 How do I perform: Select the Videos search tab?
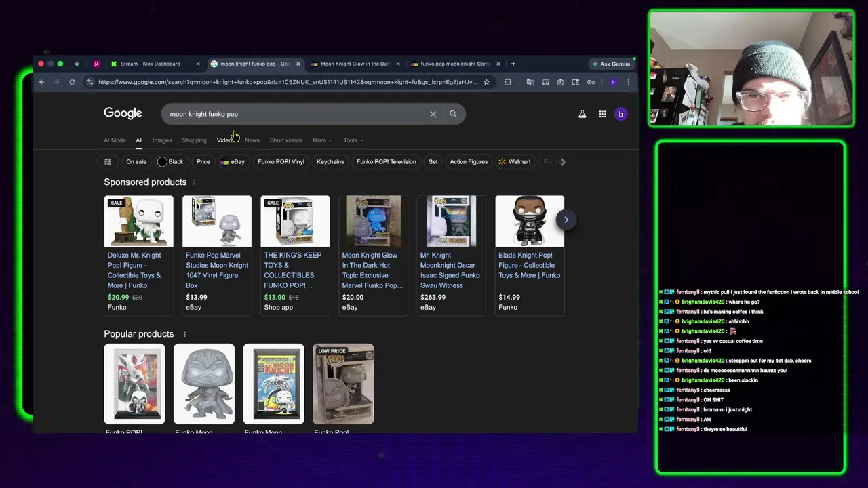click(226, 140)
